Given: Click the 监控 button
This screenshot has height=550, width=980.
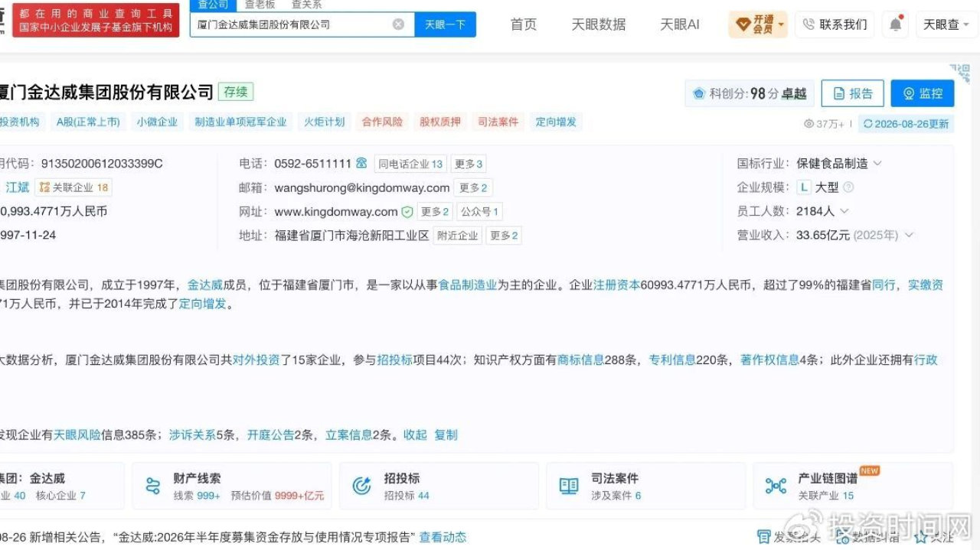Looking at the screenshot, I should pyautogui.click(x=923, y=93).
